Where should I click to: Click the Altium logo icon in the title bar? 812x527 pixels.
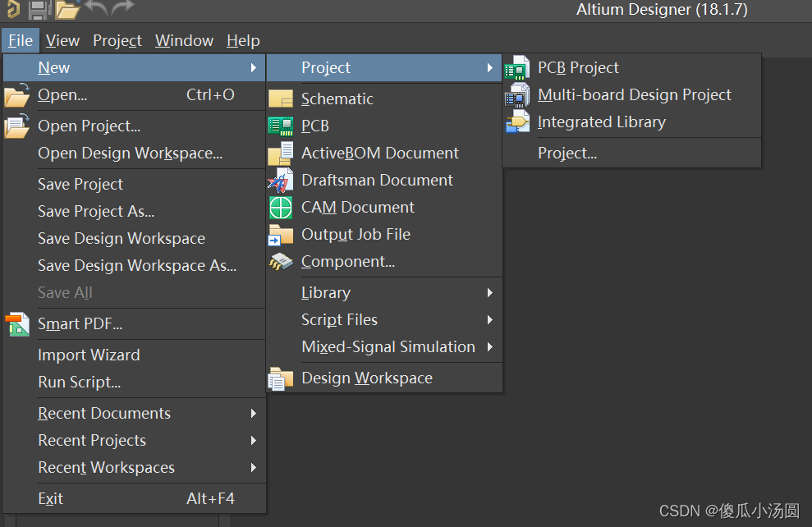(12, 9)
